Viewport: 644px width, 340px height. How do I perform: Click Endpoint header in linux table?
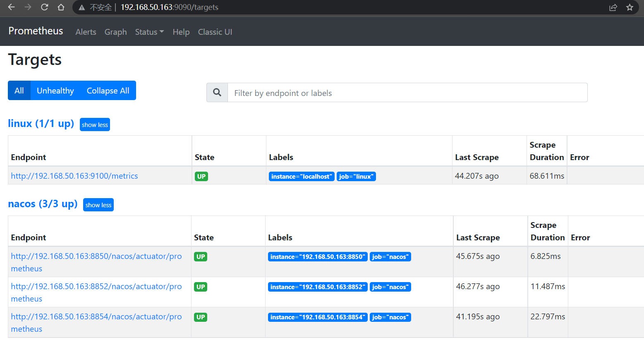click(x=29, y=157)
